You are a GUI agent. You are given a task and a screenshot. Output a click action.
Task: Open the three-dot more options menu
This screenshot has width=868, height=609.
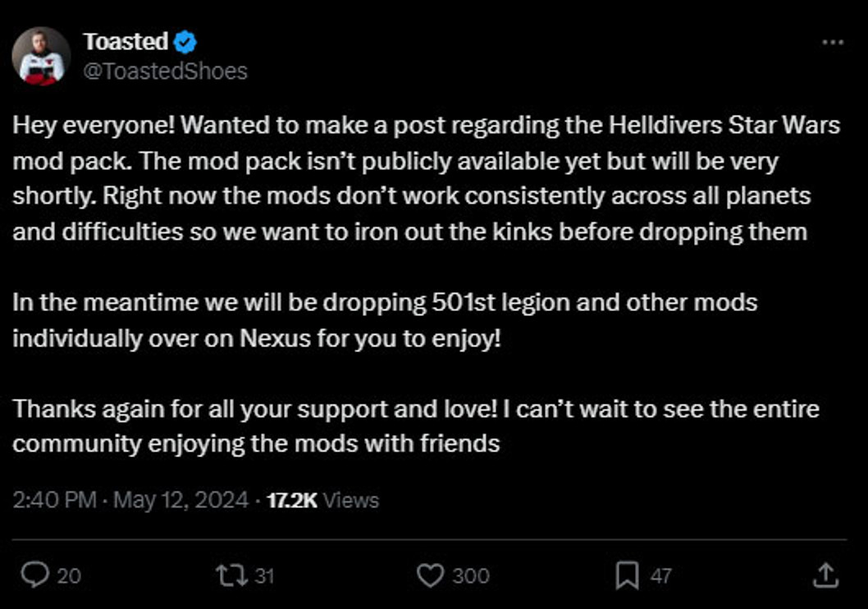[833, 42]
